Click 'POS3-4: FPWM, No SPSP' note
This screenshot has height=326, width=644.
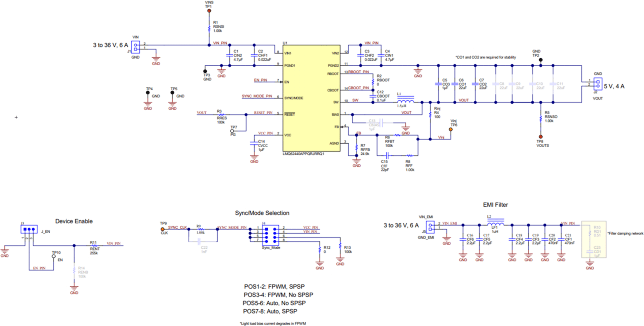(x=278, y=295)
